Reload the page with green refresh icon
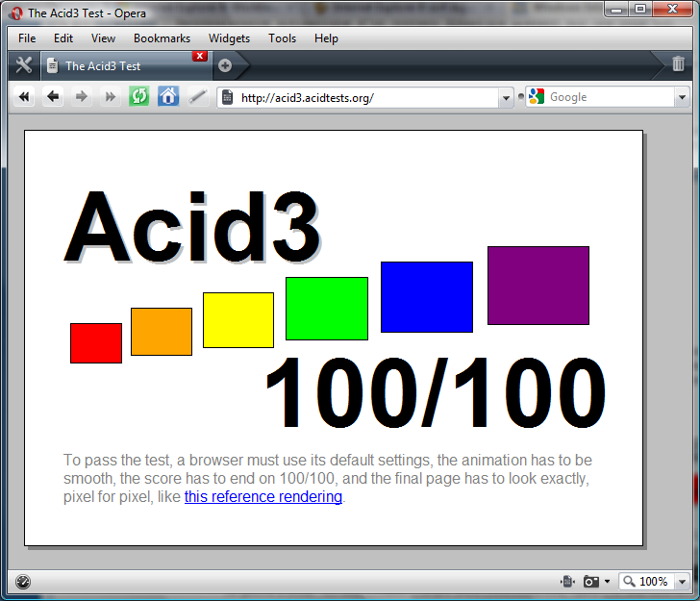 (139, 97)
